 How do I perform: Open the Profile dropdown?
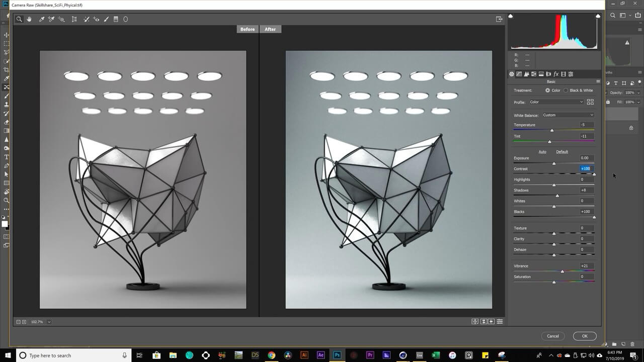[556, 102]
